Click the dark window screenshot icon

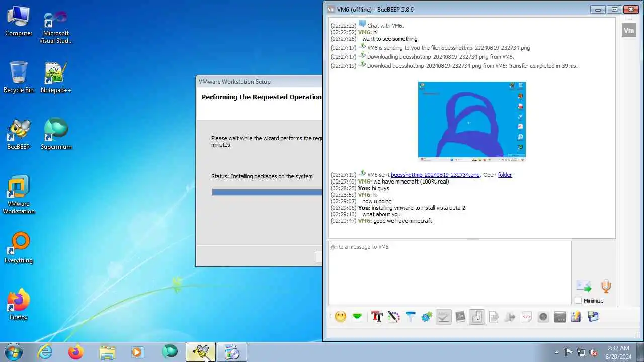tap(560, 317)
